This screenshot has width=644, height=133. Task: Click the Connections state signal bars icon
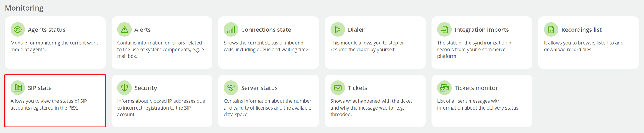[x=231, y=30]
